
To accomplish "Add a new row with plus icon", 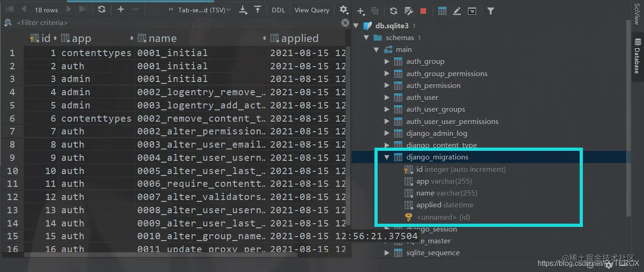I will click(121, 10).
